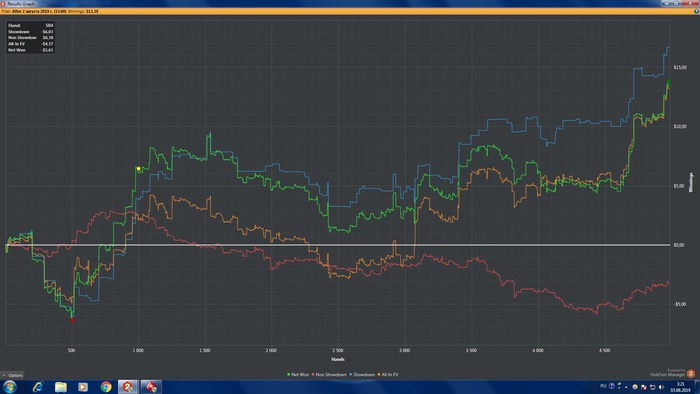Click the -$5,00 y-axis label
Viewport: 700px width, 394px height.
click(680, 304)
